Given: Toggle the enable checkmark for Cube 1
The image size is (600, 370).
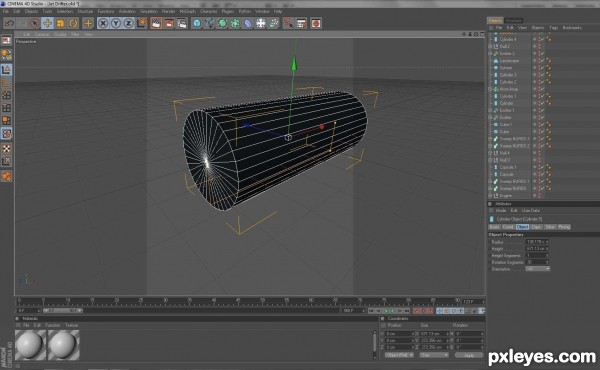Looking at the screenshot, I should click(x=543, y=125).
